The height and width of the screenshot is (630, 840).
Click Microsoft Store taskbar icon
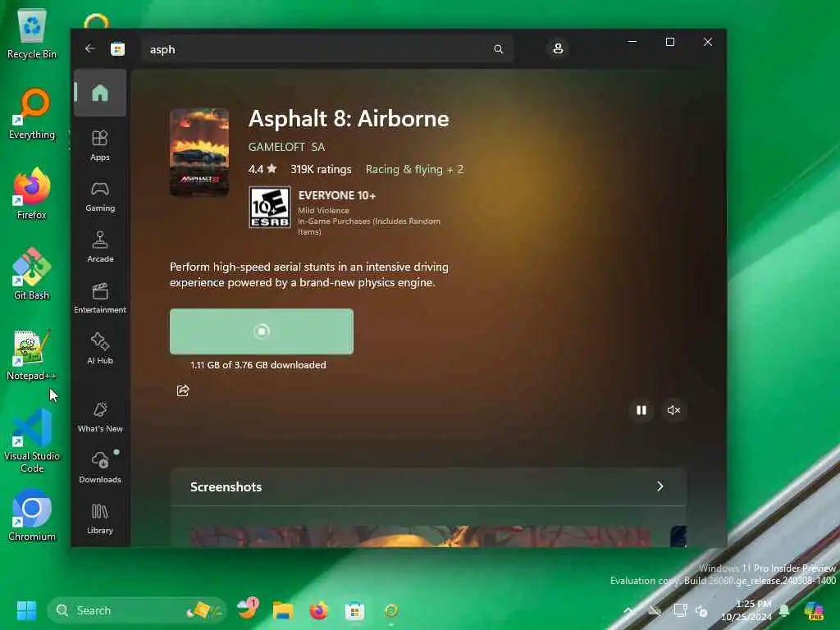(354, 610)
